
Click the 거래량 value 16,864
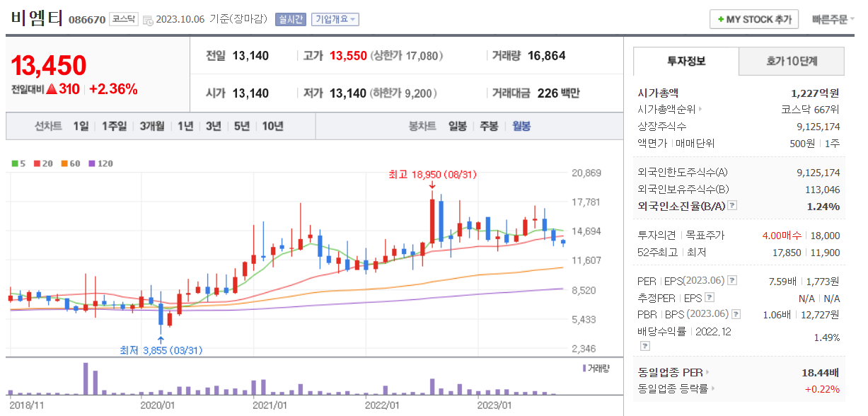click(x=546, y=55)
